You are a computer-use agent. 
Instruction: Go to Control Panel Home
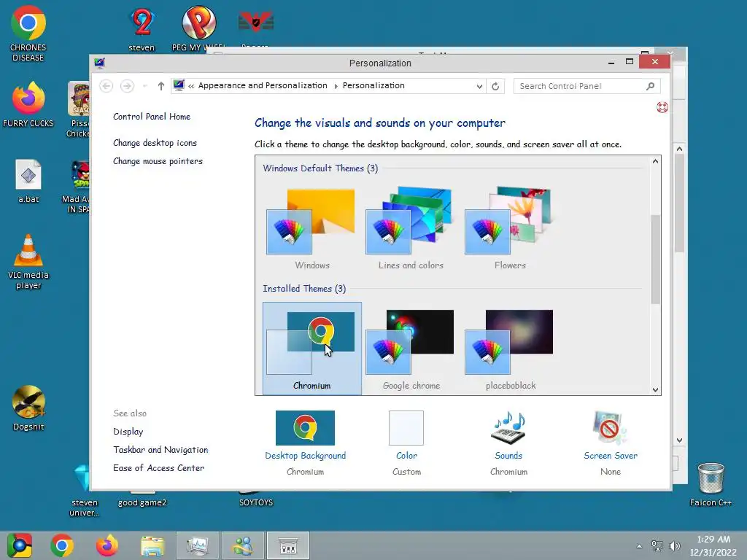152,117
